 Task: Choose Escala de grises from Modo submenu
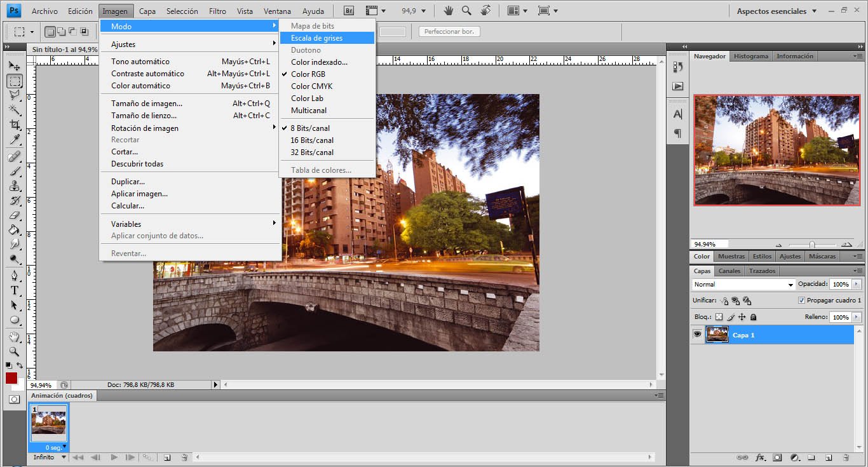click(316, 38)
